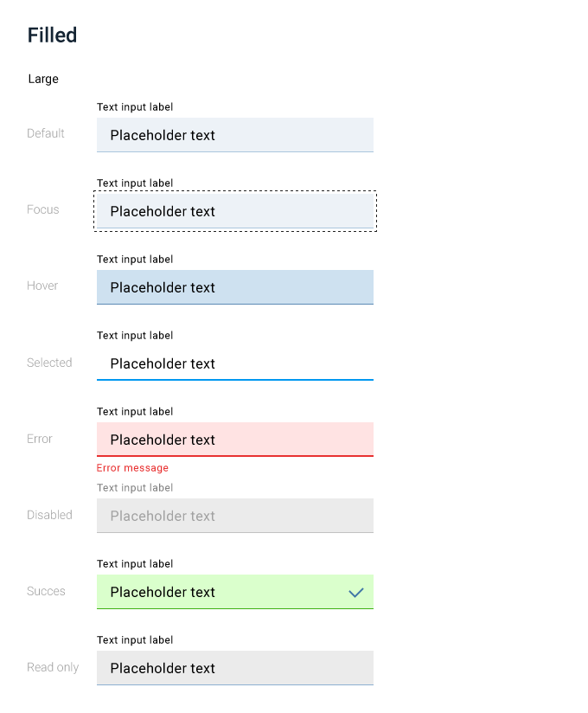This screenshot has height=713, width=588.
Task: Click the pink Error state input field
Action: coord(235,440)
